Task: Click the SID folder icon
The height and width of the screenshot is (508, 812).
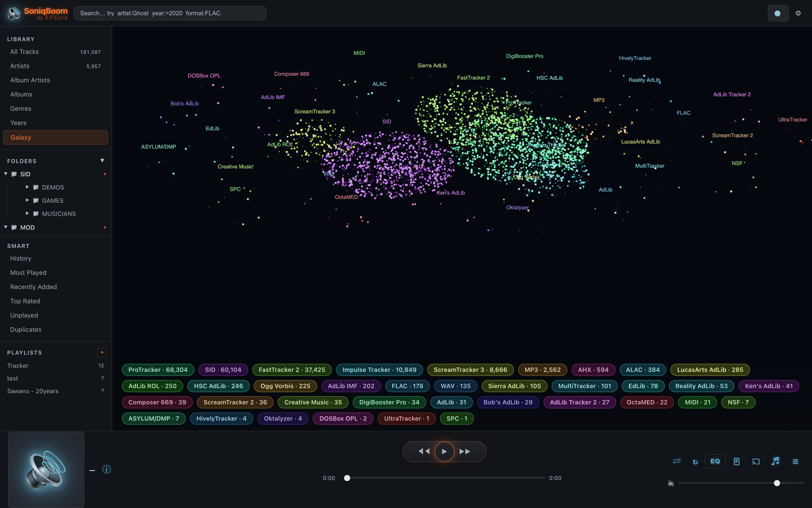Action: [14, 174]
